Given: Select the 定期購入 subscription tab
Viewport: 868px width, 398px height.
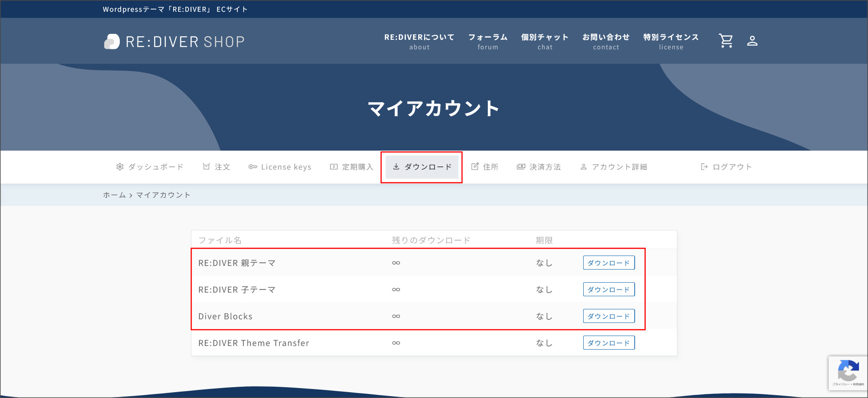Looking at the screenshot, I should pos(352,167).
